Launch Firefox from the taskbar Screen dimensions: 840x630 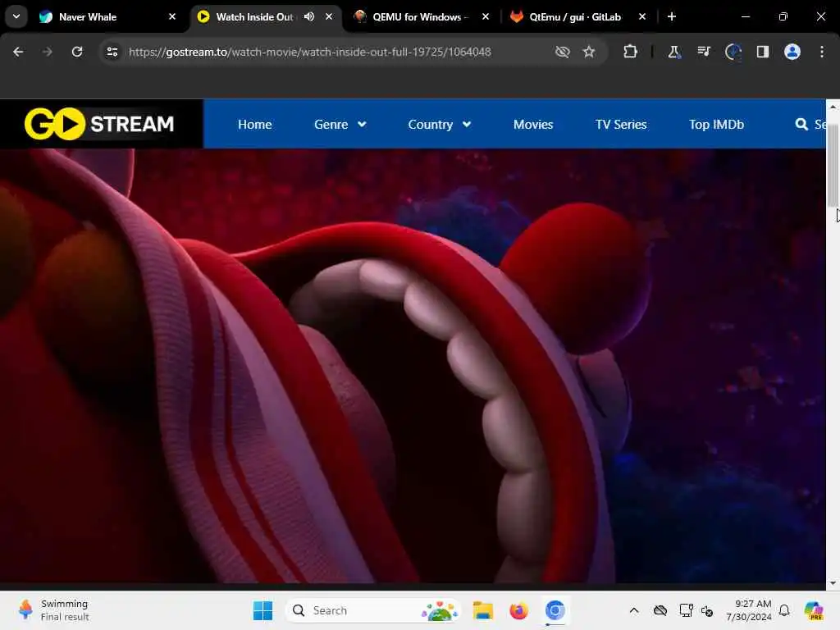click(x=518, y=610)
